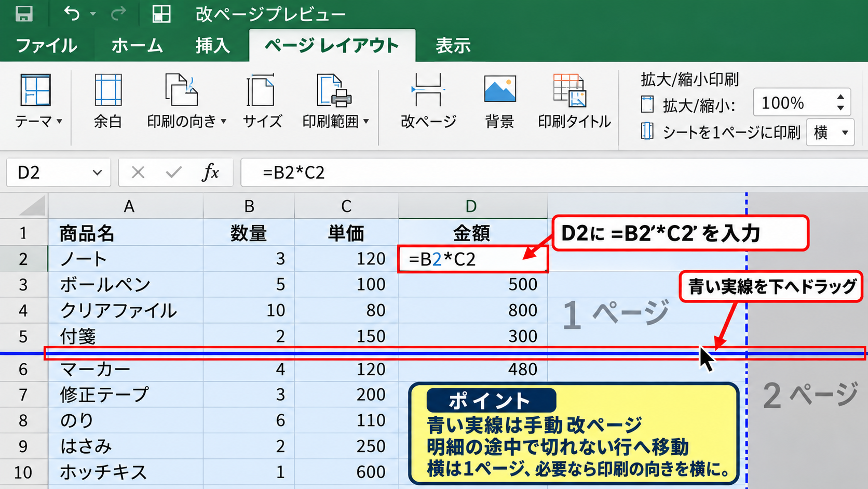
Task: Click the Undo arrow icon
Action: 72,14
